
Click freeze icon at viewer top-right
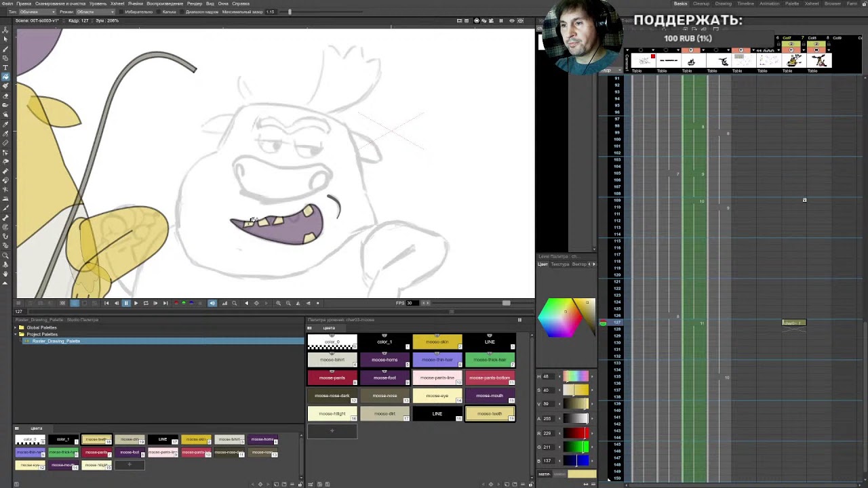pos(501,20)
